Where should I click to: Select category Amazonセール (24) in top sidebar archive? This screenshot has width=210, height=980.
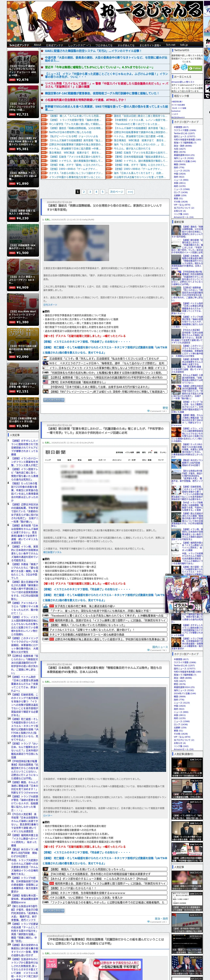(184, 217)
